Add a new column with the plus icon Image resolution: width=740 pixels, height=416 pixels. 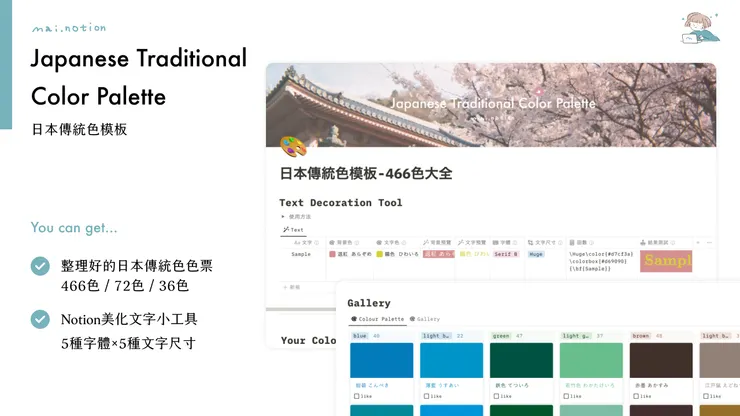tap(698, 242)
